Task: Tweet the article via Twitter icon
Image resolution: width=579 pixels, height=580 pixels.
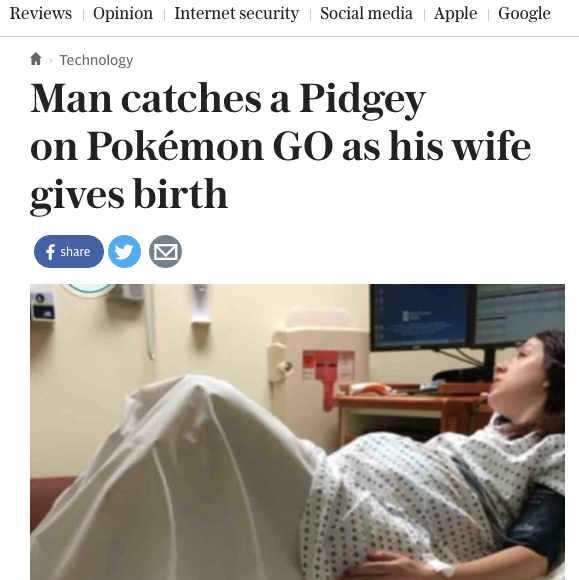Action: click(x=124, y=252)
